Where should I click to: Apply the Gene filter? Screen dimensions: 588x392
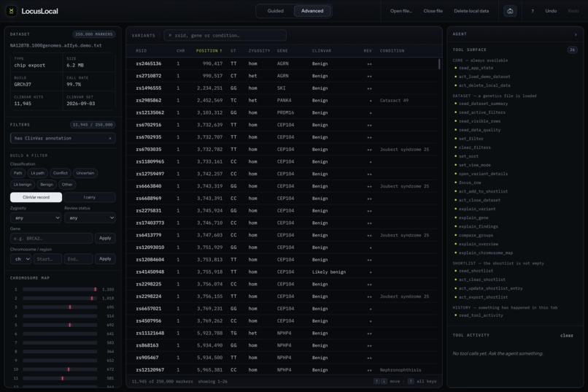pyautogui.click(x=105, y=238)
